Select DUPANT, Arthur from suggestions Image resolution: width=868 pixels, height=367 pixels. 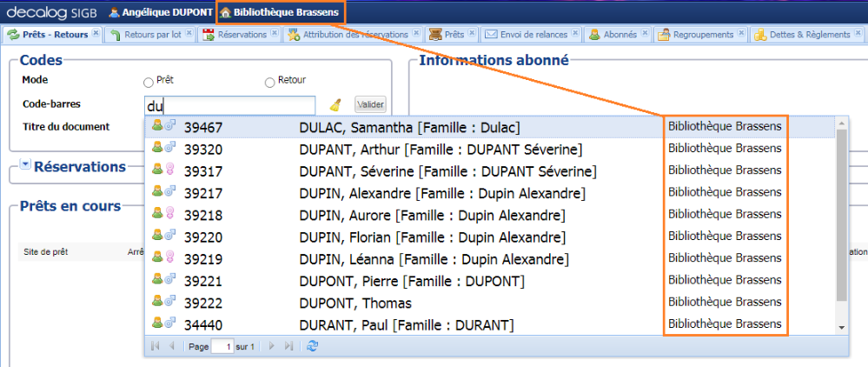[489, 149]
